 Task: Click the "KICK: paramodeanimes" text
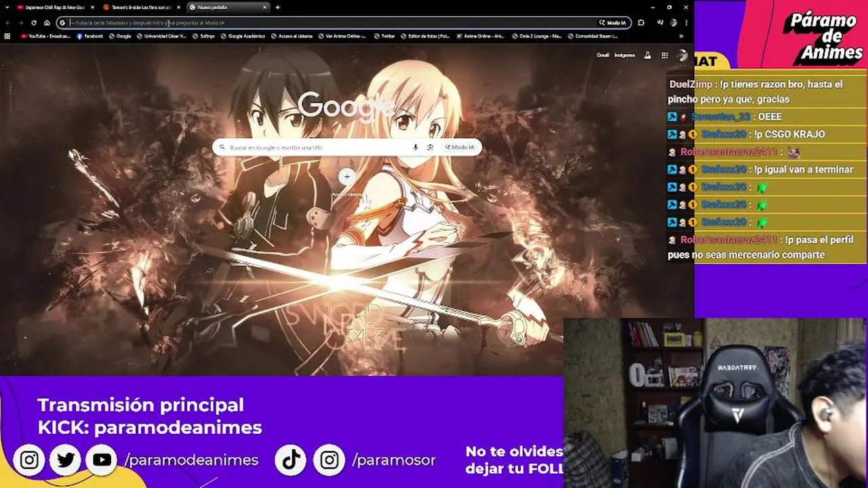pyautogui.click(x=150, y=428)
